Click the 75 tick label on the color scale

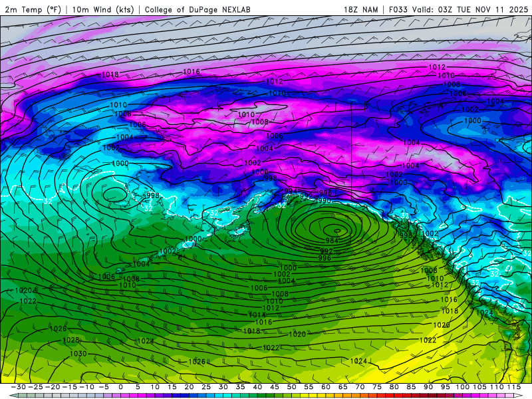point(377,387)
